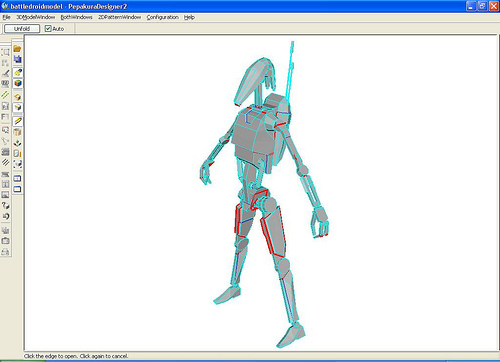The width and height of the screenshot is (500, 362).
Task: Click the droid's cyan antenna
Action: 290,70
